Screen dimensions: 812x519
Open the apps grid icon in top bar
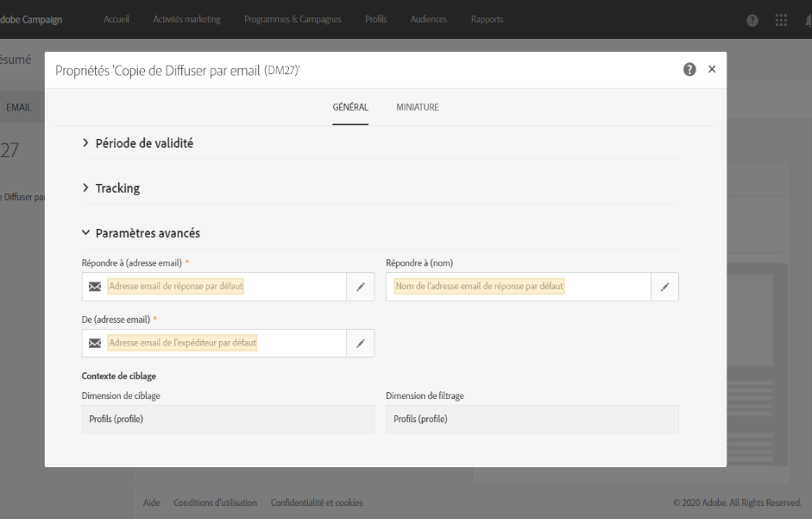(781, 20)
